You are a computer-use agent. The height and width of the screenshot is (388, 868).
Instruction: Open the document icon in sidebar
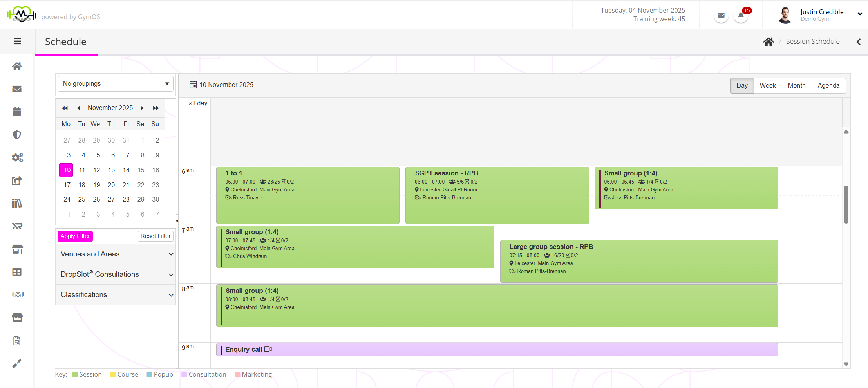(17, 341)
